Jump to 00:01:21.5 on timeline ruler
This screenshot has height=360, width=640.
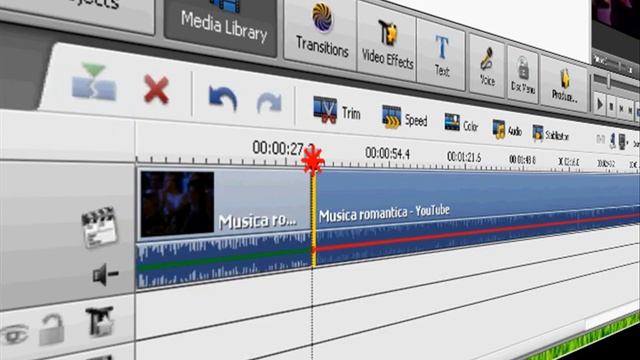click(464, 157)
